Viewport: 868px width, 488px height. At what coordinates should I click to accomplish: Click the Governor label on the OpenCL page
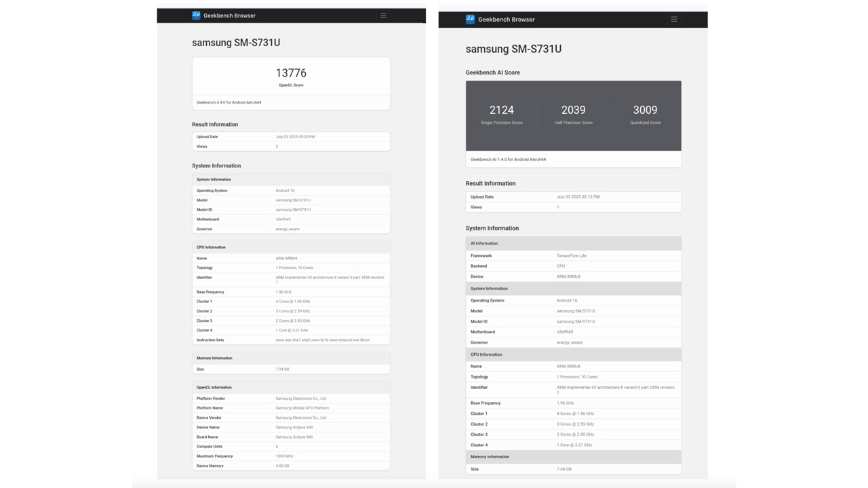point(204,229)
